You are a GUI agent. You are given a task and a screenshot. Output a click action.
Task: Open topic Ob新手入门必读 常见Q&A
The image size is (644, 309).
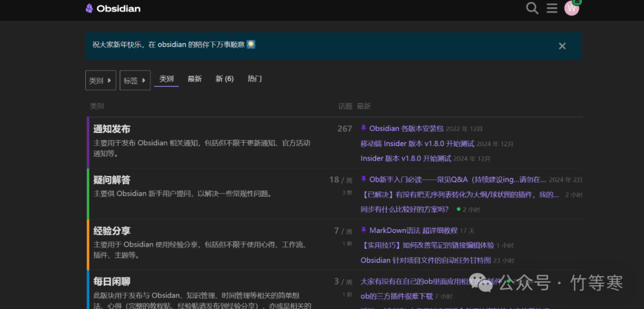(x=457, y=180)
